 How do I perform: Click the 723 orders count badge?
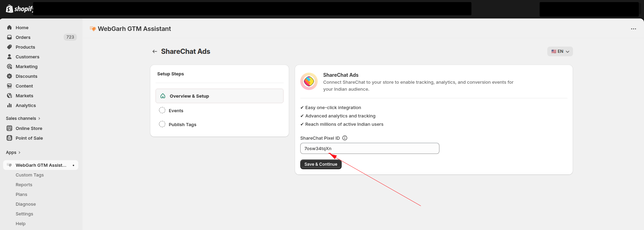coord(70,37)
